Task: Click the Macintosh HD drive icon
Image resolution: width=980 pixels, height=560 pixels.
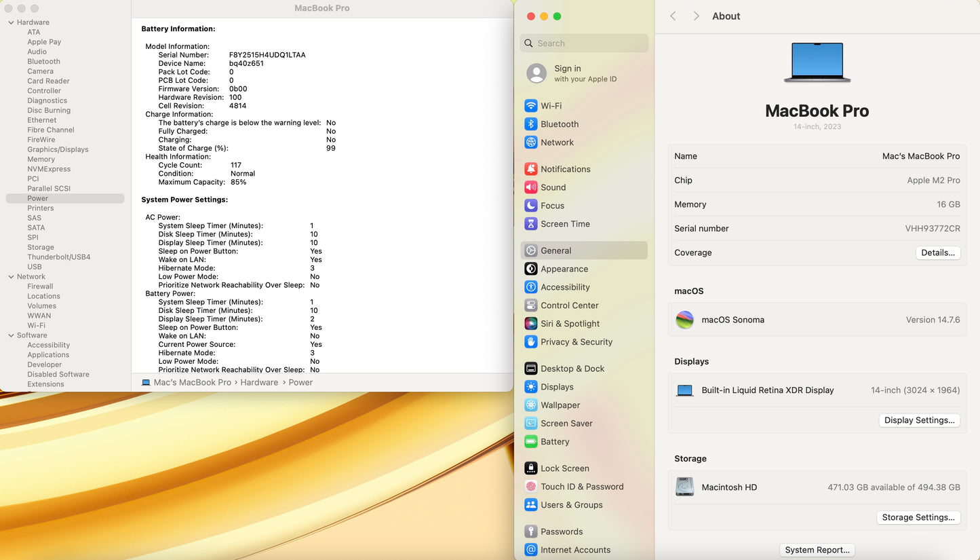Action: [x=685, y=487]
